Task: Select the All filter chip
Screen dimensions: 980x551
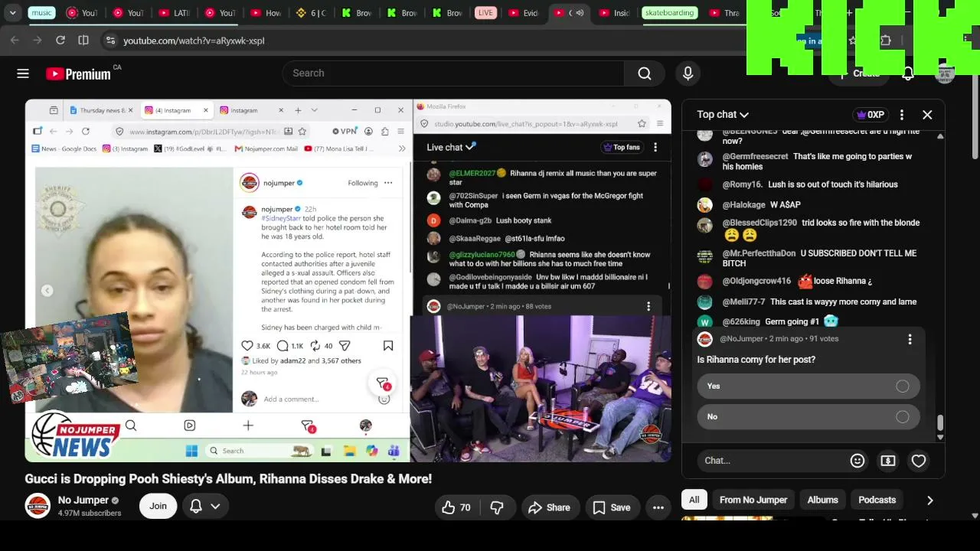Action: coord(694,500)
